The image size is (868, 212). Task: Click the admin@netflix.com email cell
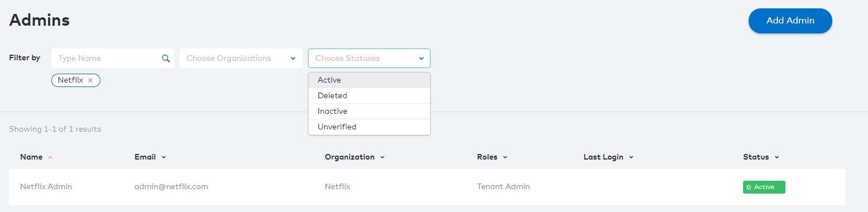171,187
